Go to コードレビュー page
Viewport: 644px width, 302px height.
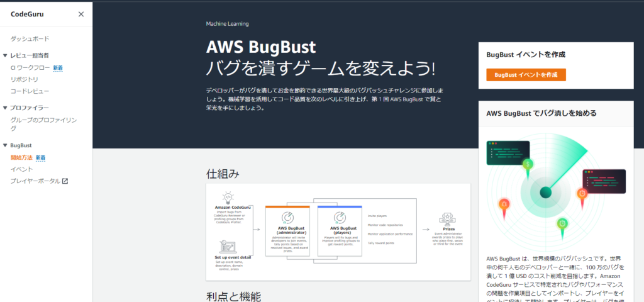pyautogui.click(x=30, y=91)
